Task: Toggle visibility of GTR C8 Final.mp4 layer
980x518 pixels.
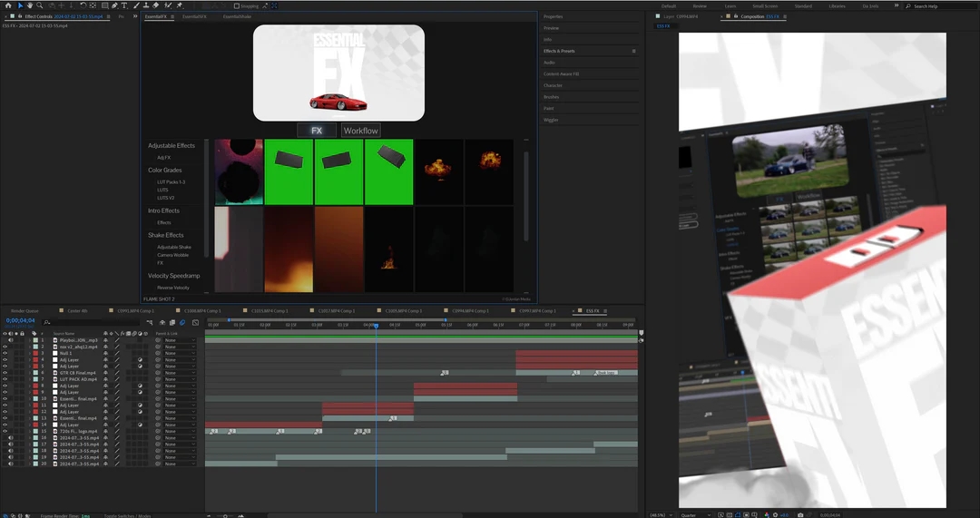Action: (x=5, y=373)
